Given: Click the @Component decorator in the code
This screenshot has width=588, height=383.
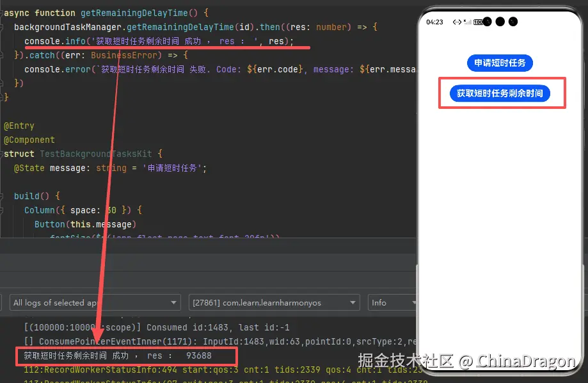Looking at the screenshot, I should (29, 140).
